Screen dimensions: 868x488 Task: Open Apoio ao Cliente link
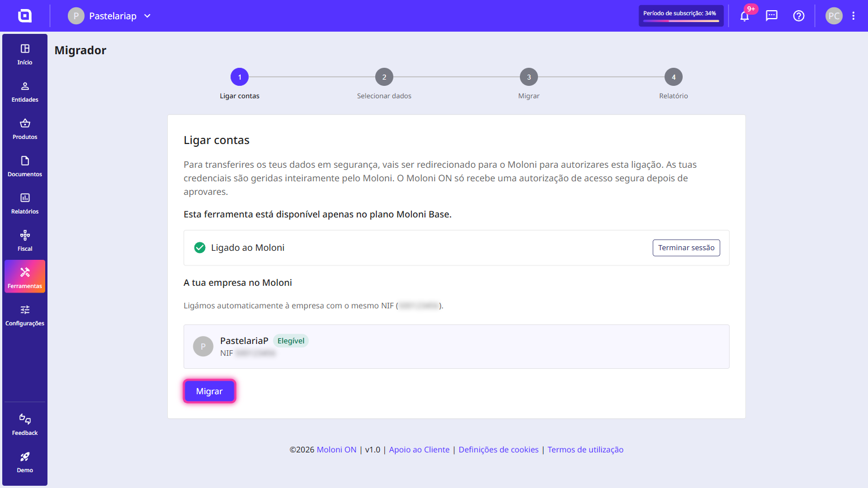click(x=419, y=450)
